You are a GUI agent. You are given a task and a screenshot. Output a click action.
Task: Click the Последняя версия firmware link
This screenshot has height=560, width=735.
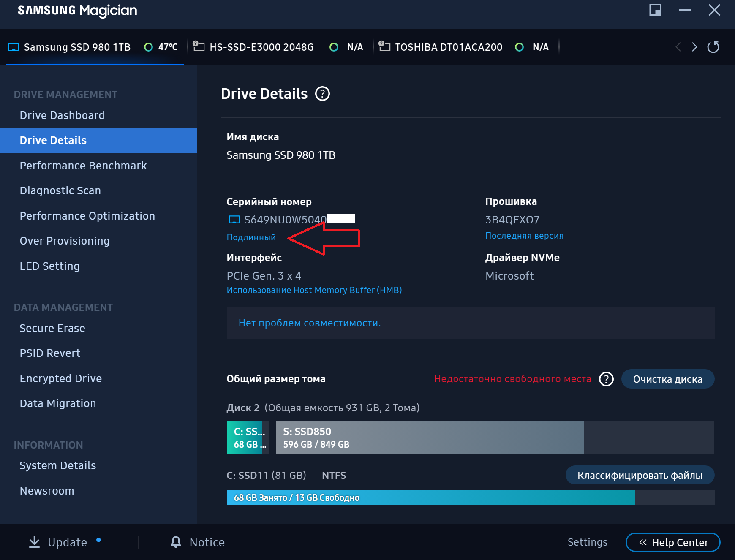coord(524,236)
